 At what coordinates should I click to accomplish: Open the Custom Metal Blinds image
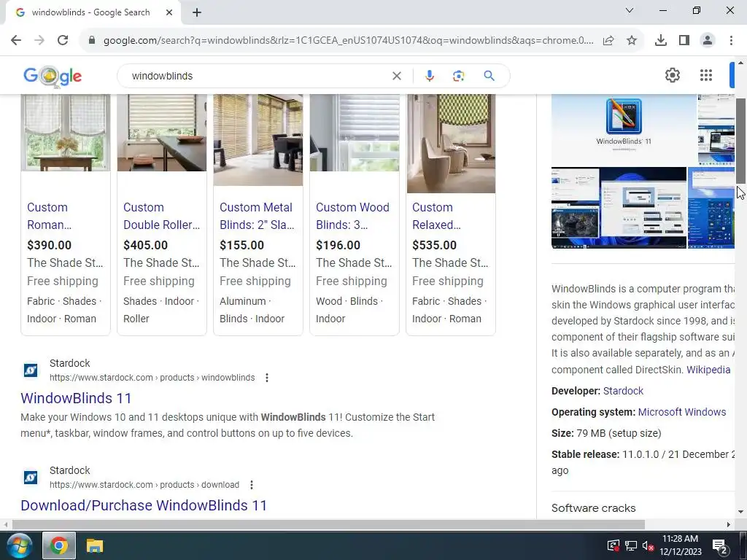258,140
